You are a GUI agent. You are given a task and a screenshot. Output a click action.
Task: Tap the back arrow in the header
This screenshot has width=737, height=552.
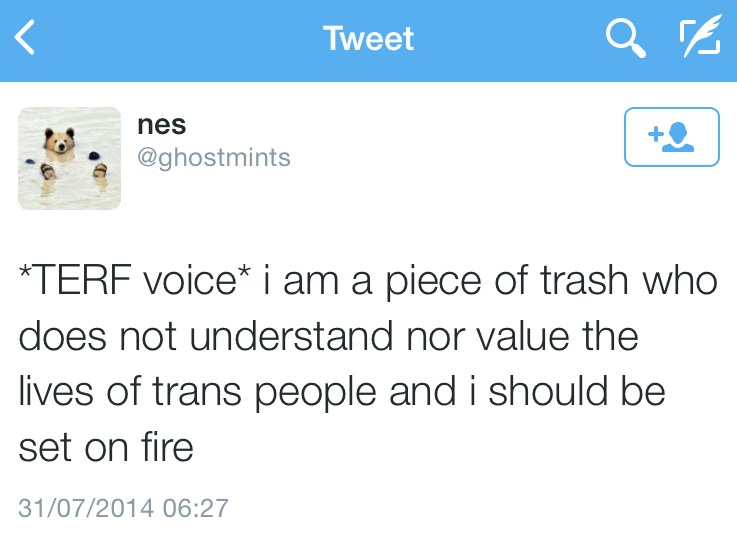point(26,39)
